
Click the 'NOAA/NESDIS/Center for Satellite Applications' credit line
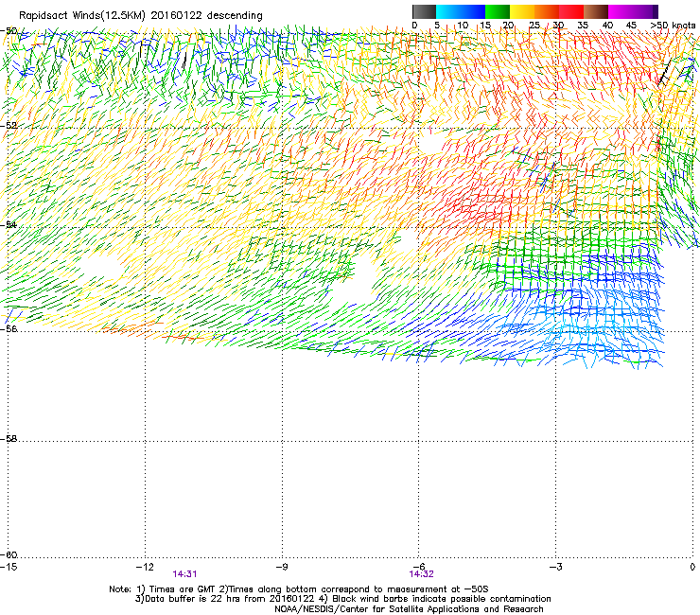tap(409, 609)
